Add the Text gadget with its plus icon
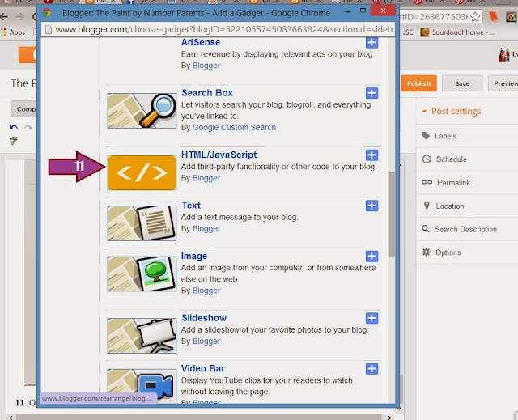Viewport: 518px width, 420px height. pos(372,206)
